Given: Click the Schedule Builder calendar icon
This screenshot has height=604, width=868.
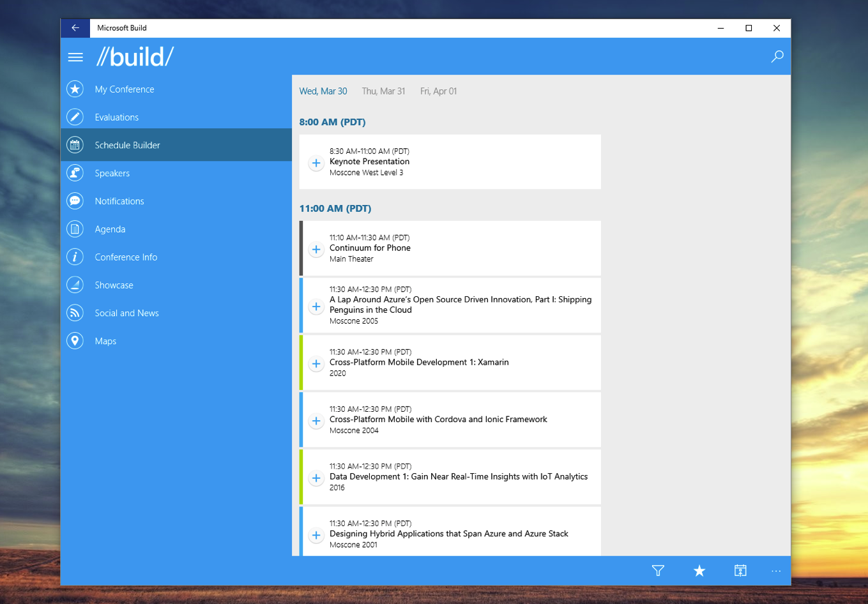Looking at the screenshot, I should point(75,145).
